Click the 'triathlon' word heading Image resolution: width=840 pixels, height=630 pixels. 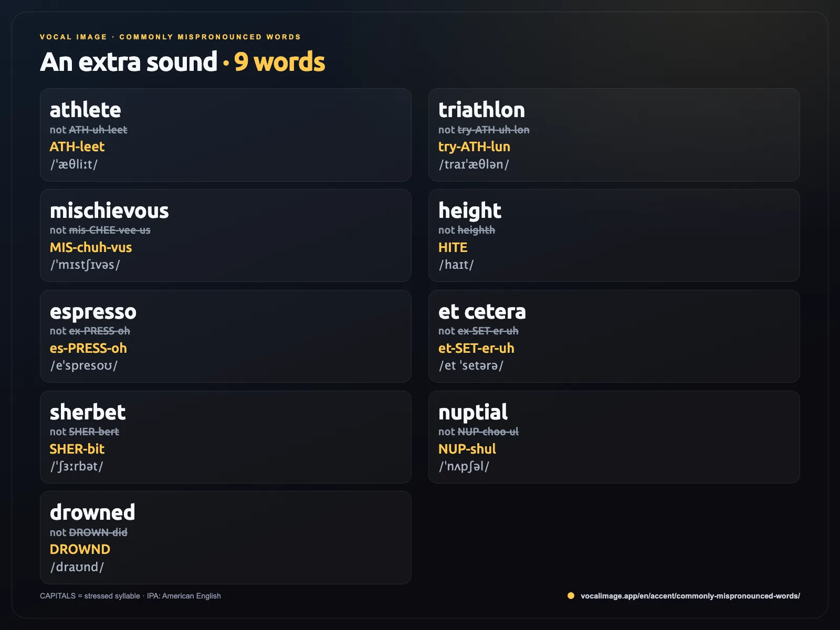click(481, 110)
